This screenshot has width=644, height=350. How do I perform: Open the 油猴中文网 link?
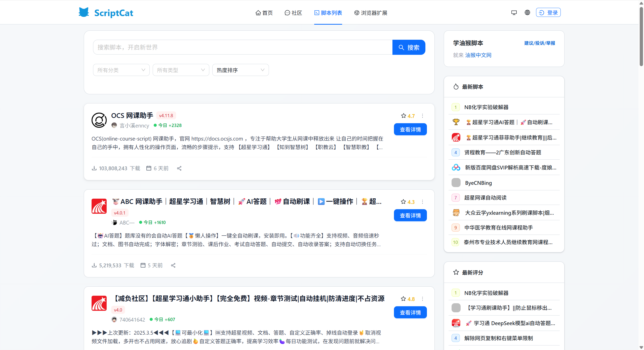(478, 55)
